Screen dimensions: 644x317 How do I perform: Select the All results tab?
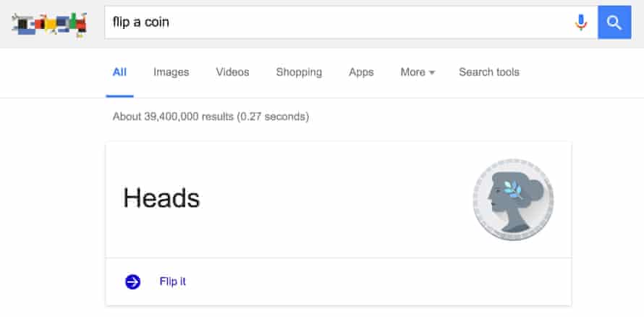coord(119,72)
